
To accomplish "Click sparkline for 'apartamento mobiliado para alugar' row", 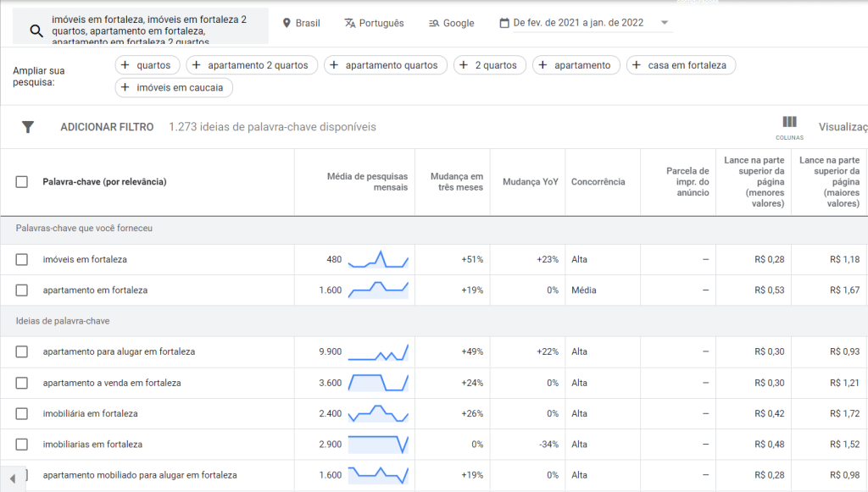I will coord(378,475).
